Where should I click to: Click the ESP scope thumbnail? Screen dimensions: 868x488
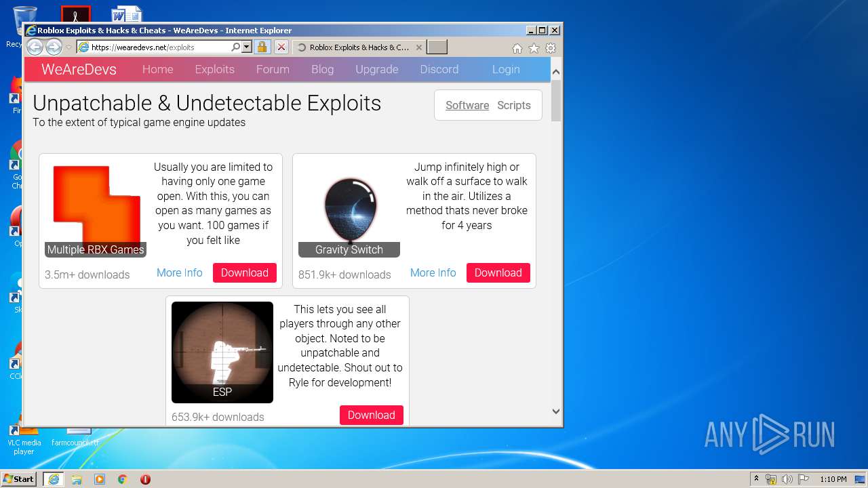(222, 352)
